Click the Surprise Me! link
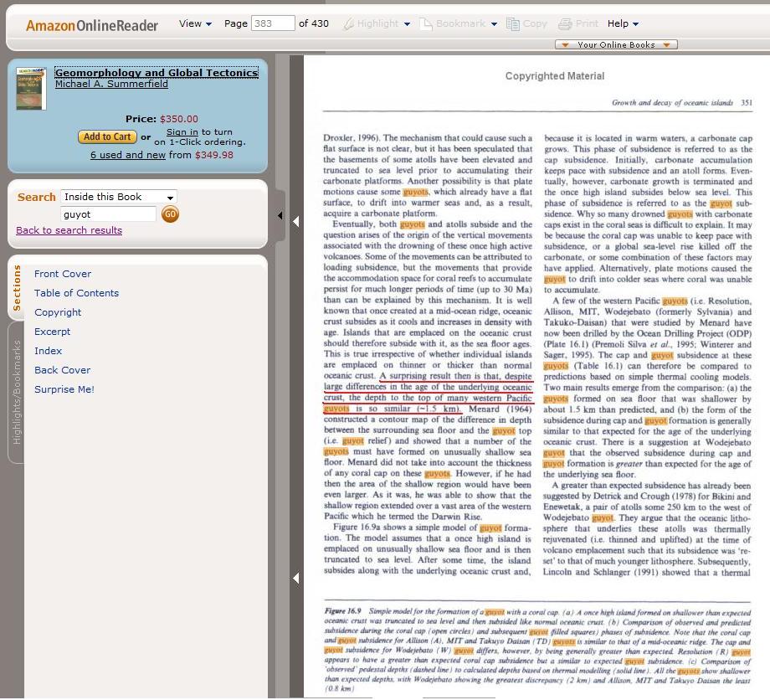 [64, 389]
